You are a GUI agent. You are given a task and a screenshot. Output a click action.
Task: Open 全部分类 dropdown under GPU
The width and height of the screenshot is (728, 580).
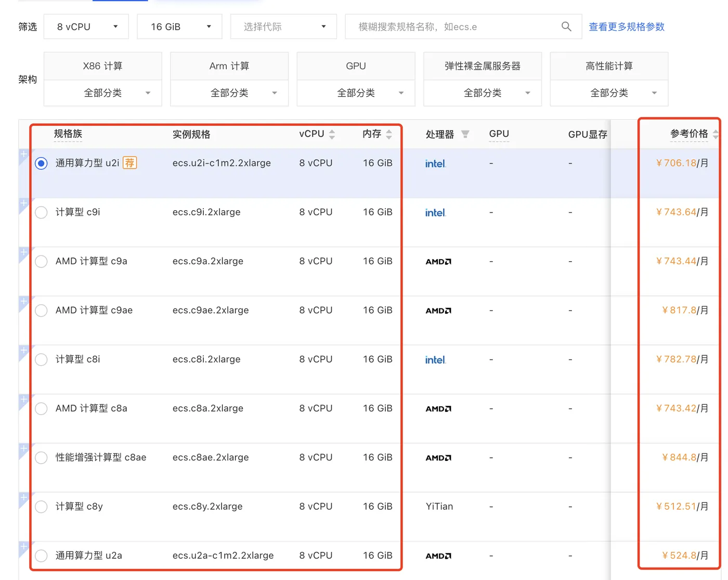[x=356, y=93]
